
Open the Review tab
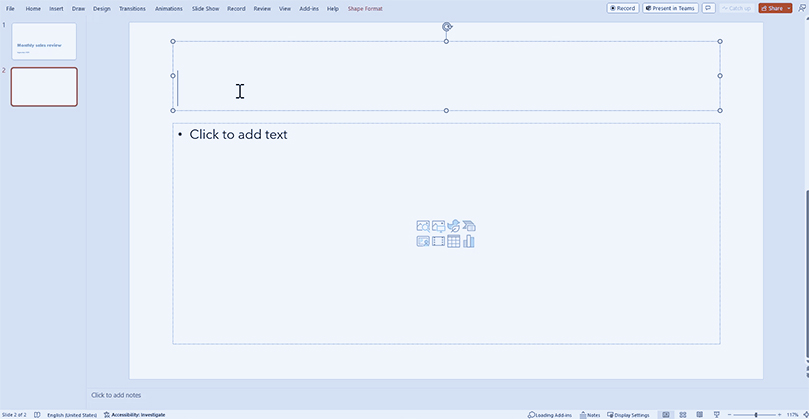pos(262,9)
